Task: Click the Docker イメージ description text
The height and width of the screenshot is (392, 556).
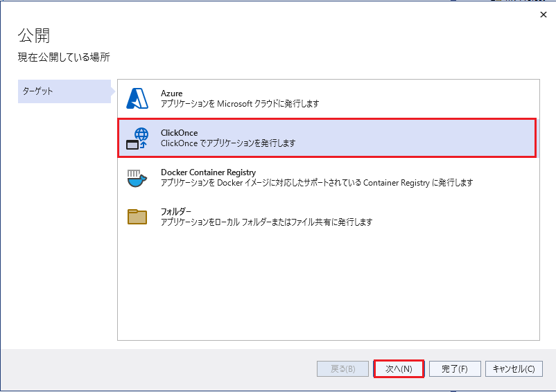Action: (x=317, y=183)
